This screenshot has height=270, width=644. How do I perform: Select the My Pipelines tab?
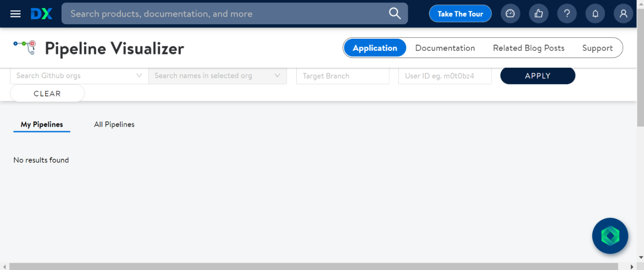pyautogui.click(x=42, y=124)
